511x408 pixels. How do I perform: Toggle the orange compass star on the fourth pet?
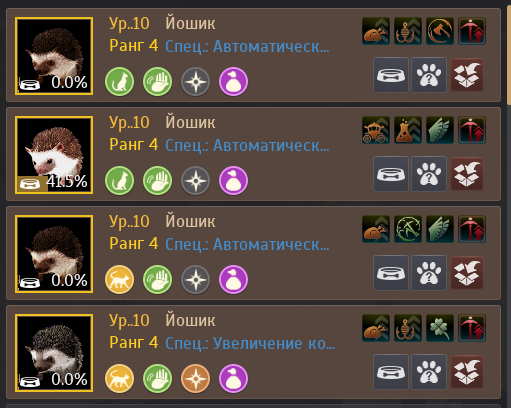point(195,378)
